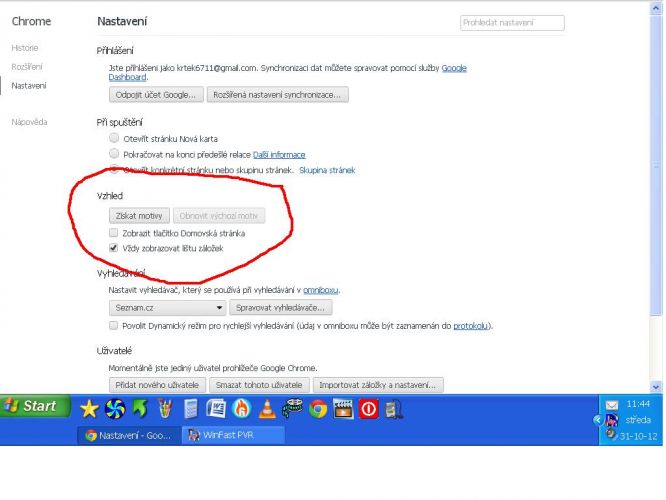The image size is (666, 500).
Task: Switch to WinFast PVR taskbar window
Action: pos(233,435)
